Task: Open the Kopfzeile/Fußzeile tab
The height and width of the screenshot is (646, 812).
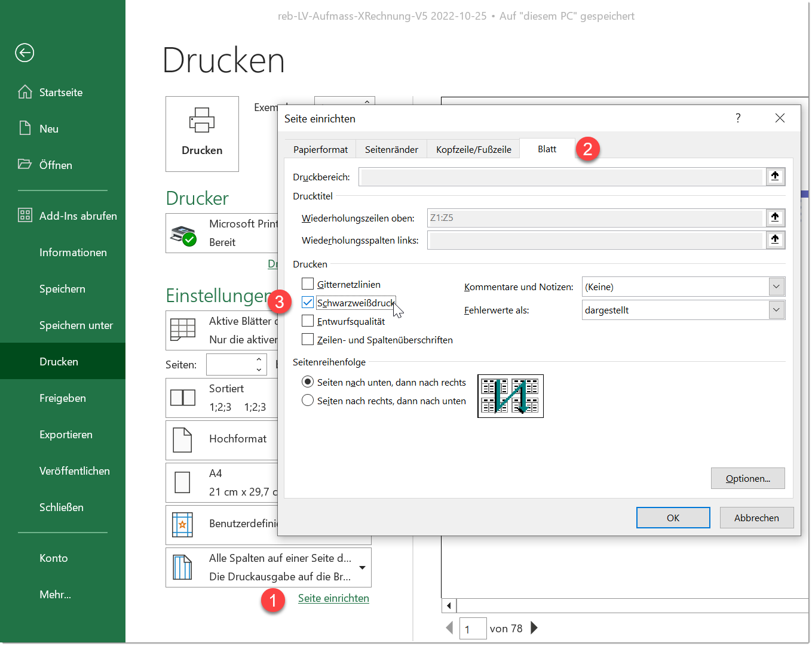Action: point(473,149)
